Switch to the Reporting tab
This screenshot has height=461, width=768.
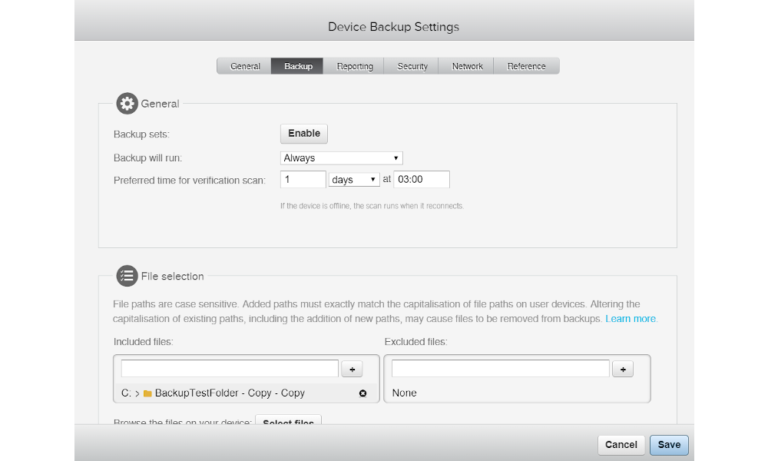pyautogui.click(x=354, y=66)
